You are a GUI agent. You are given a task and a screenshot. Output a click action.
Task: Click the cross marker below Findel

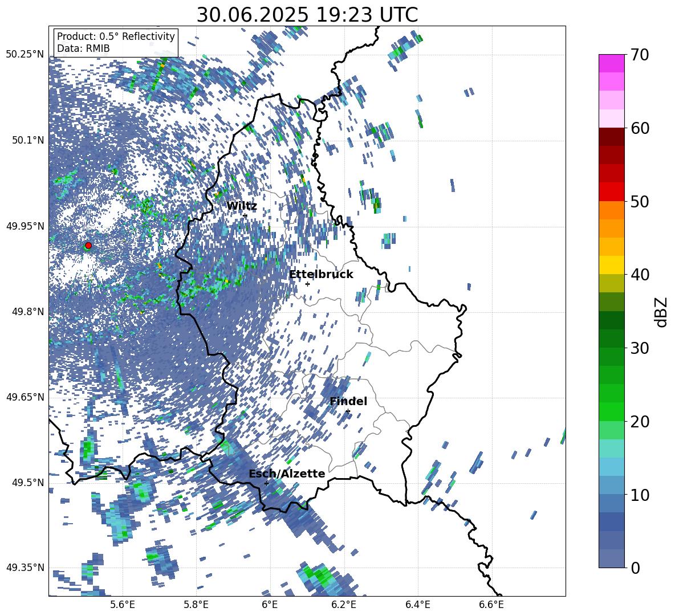tap(348, 411)
